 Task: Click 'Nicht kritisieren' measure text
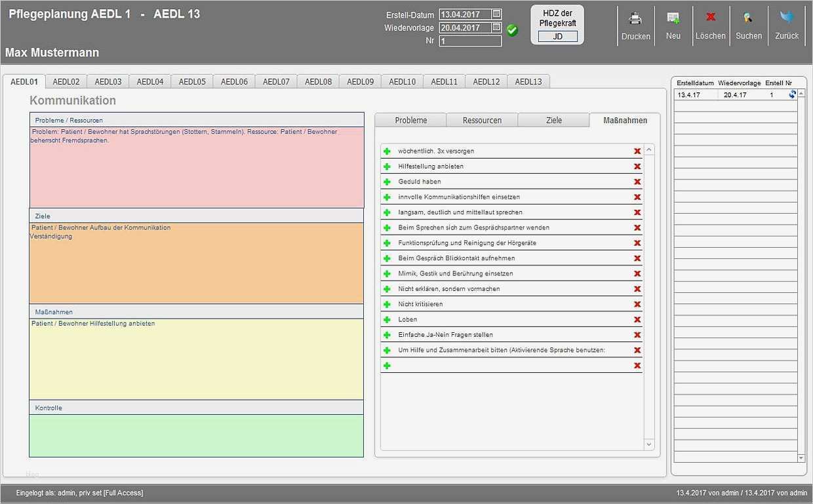(420, 304)
